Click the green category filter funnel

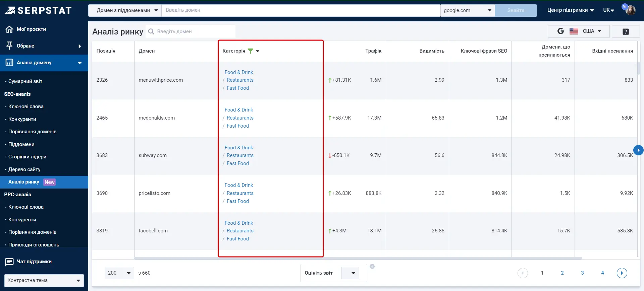click(x=250, y=51)
